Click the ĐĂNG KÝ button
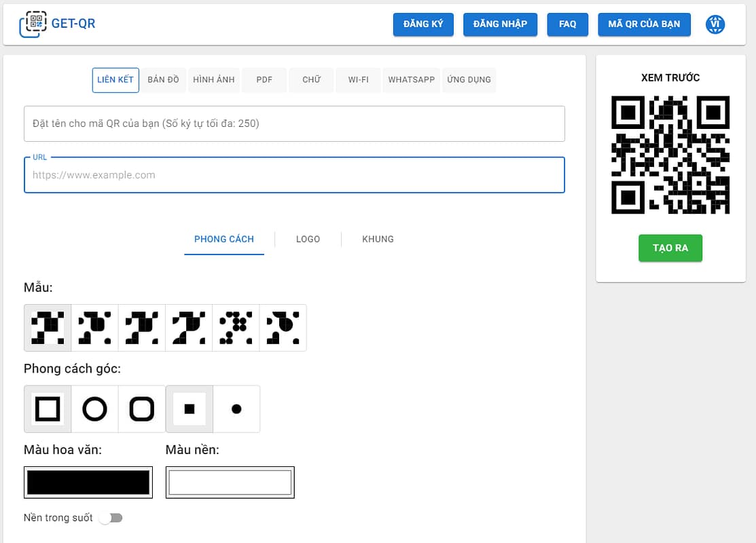The width and height of the screenshot is (756, 543). 423,24
